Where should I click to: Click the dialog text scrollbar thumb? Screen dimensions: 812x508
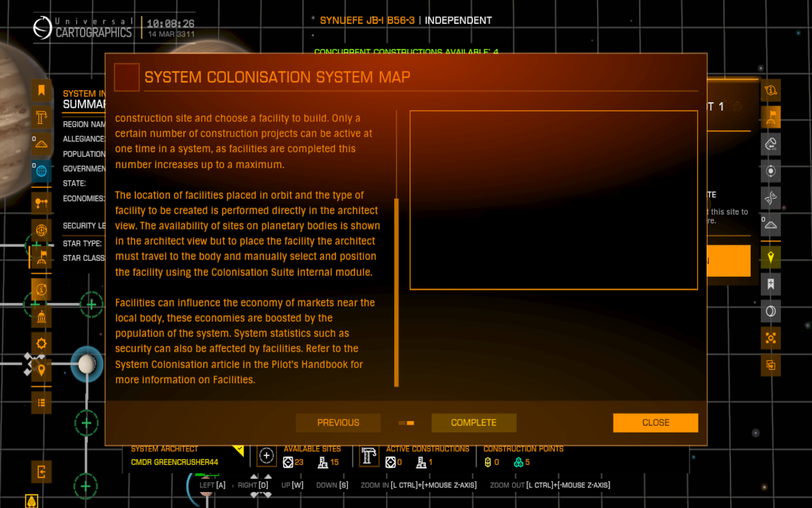pyautogui.click(x=396, y=292)
